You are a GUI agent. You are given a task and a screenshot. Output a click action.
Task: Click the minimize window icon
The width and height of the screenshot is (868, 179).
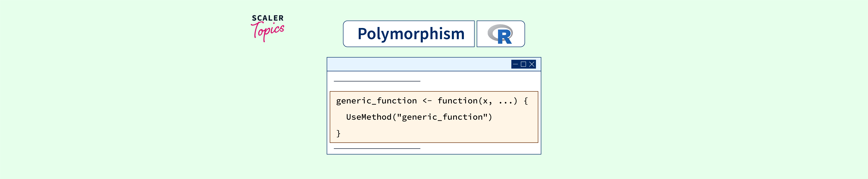[x=515, y=64]
